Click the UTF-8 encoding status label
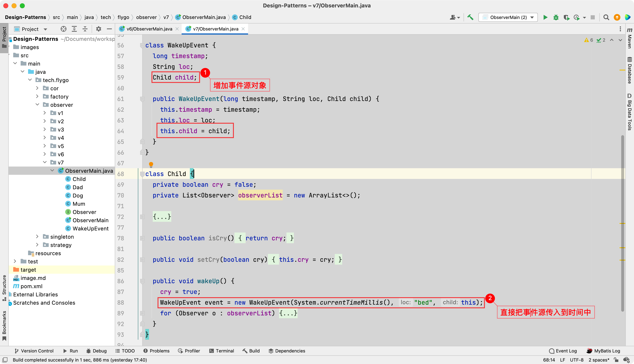The image size is (634, 364). (576, 360)
